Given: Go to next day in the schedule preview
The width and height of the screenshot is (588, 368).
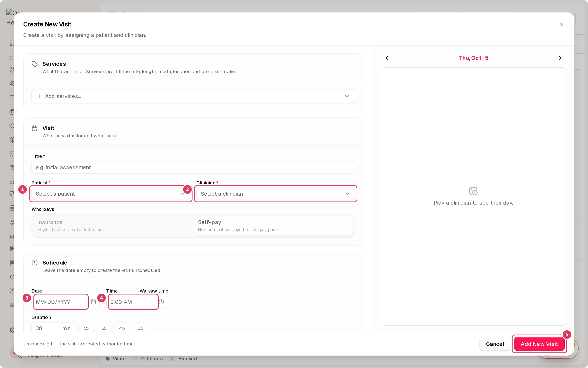Looking at the screenshot, I should pyautogui.click(x=560, y=58).
